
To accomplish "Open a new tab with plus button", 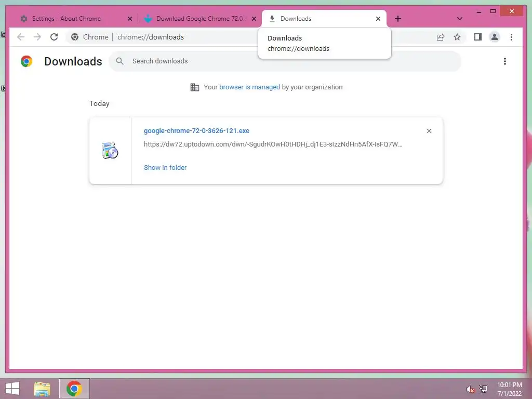I will click(398, 19).
